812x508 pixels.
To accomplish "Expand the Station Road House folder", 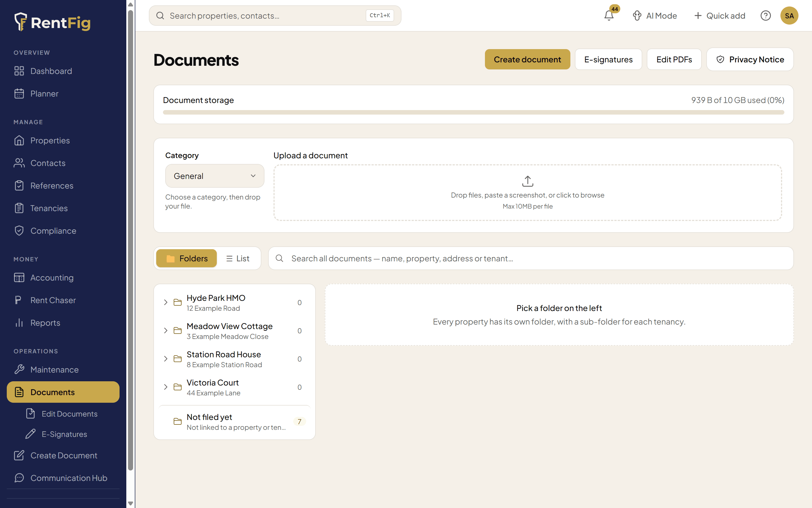I will coord(166,359).
